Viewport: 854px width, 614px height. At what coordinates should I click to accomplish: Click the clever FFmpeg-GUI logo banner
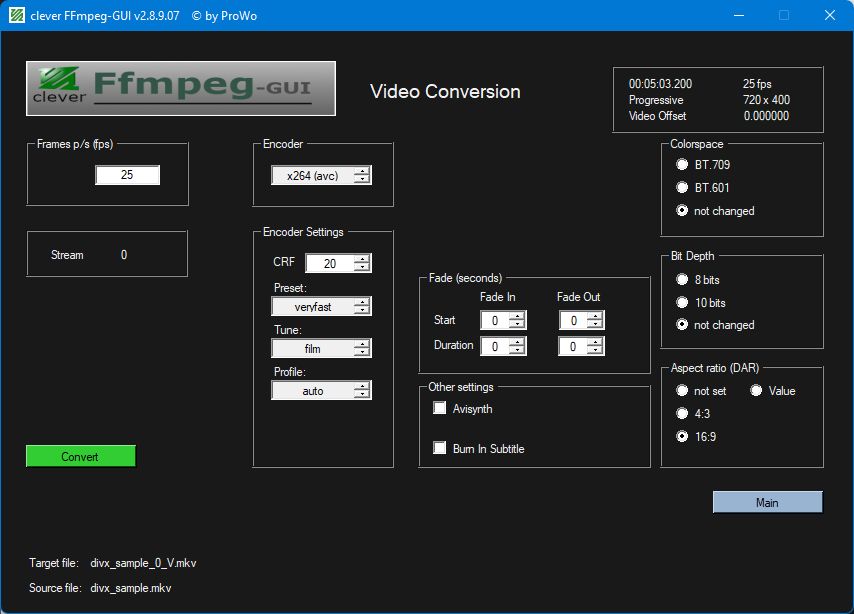(x=181, y=88)
